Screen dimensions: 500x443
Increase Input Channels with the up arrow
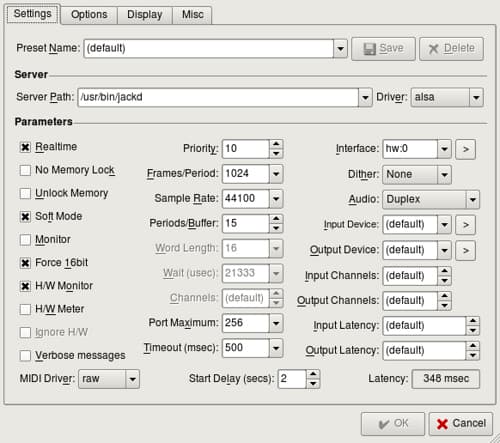444,271
